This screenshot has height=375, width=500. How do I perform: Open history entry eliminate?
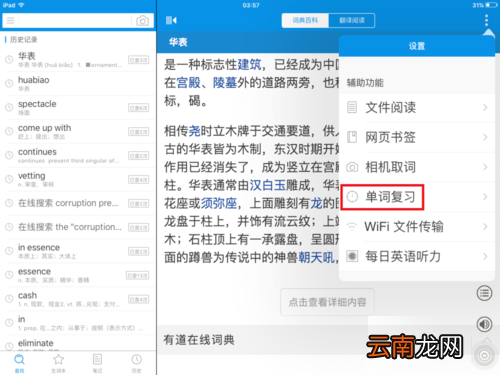pos(78,344)
